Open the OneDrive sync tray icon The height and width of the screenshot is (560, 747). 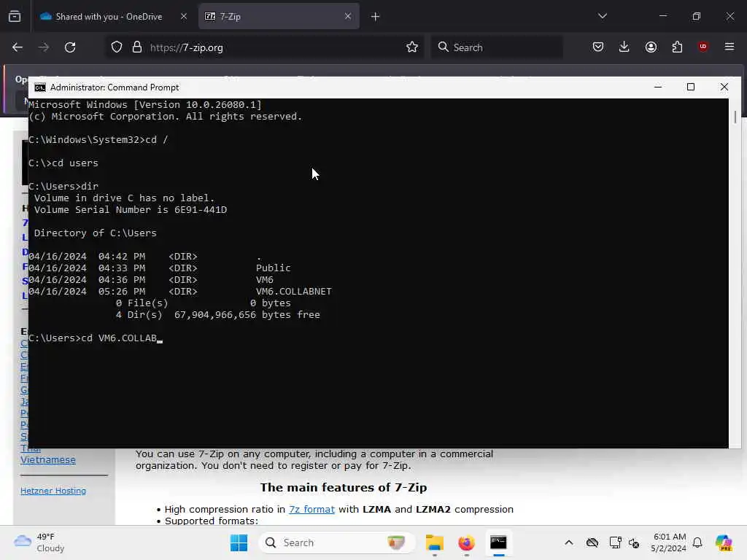[x=592, y=542]
